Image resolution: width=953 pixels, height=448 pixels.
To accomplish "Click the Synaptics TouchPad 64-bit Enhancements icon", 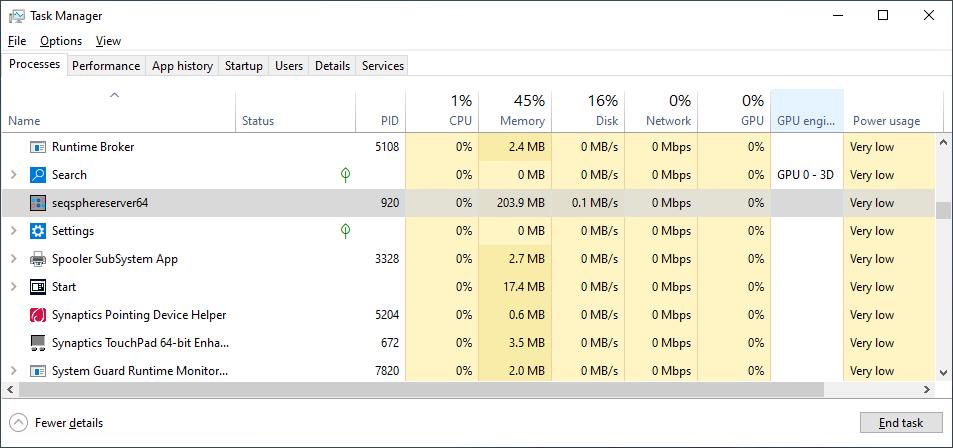I will coord(38,343).
